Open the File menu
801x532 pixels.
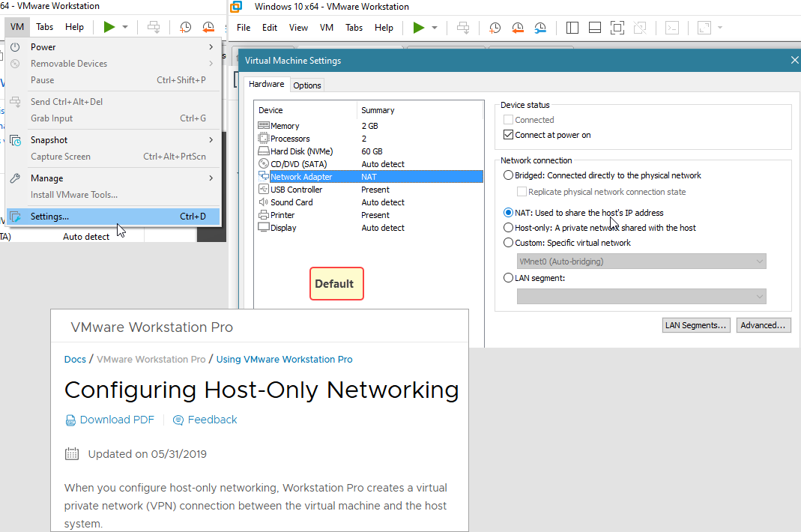coord(244,28)
